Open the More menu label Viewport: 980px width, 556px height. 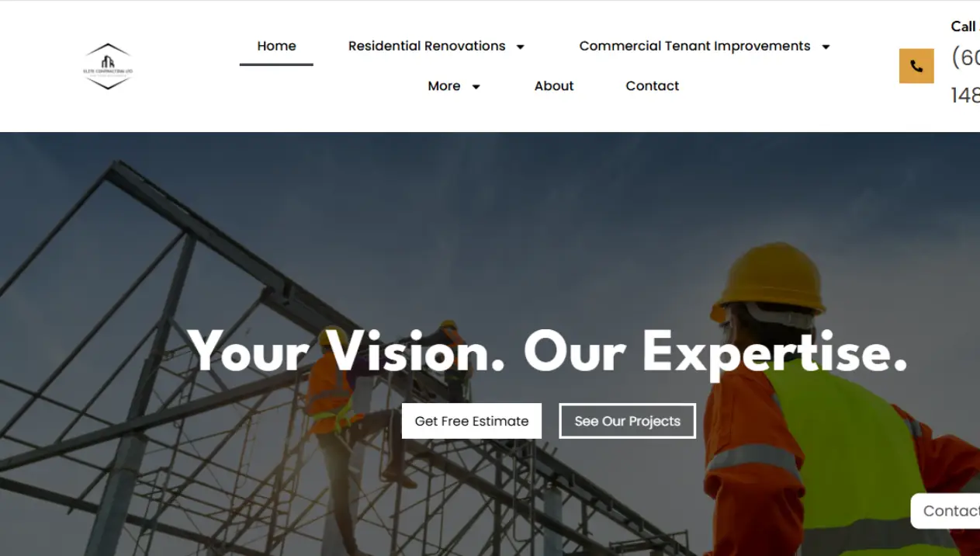coord(444,86)
